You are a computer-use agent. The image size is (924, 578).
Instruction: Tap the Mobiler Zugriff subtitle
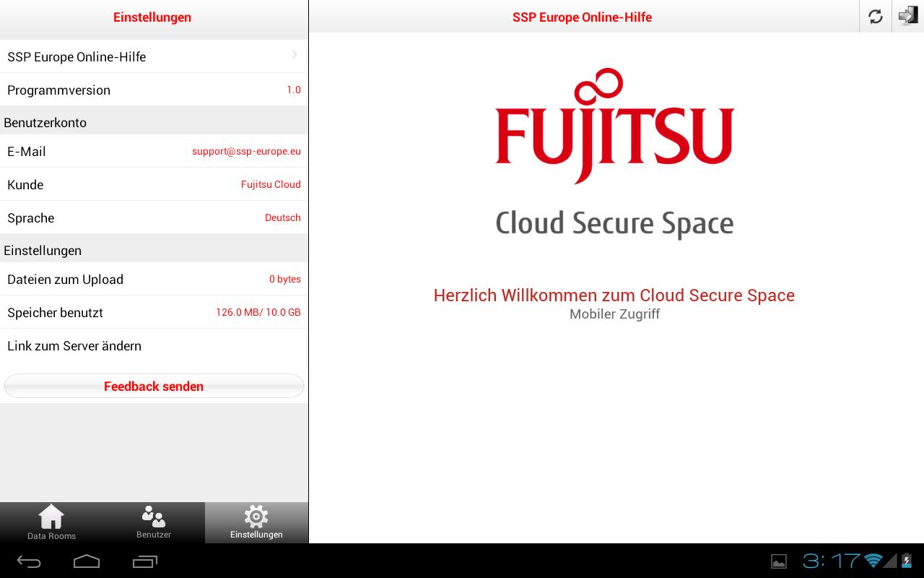[x=614, y=314]
